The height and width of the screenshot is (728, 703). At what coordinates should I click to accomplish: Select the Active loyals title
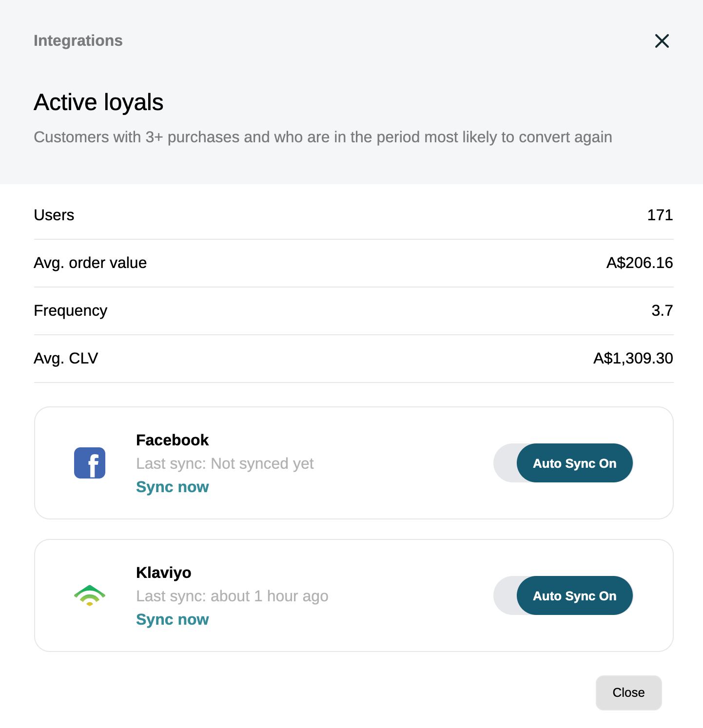(x=98, y=102)
